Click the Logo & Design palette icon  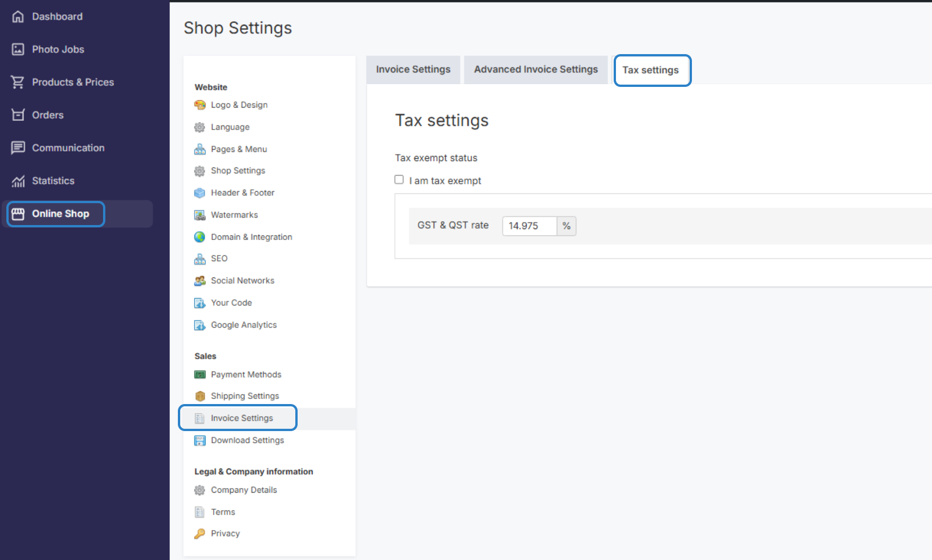pyautogui.click(x=200, y=105)
